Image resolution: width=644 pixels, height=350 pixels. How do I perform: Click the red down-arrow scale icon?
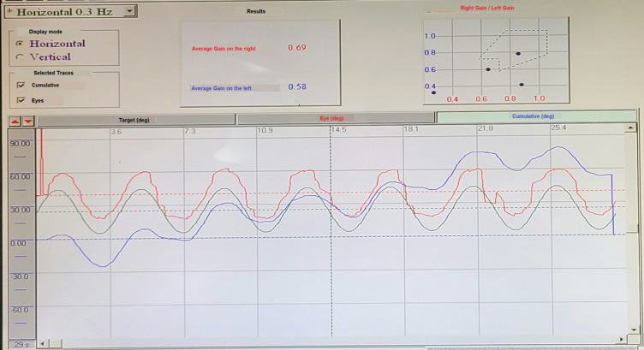[28, 121]
